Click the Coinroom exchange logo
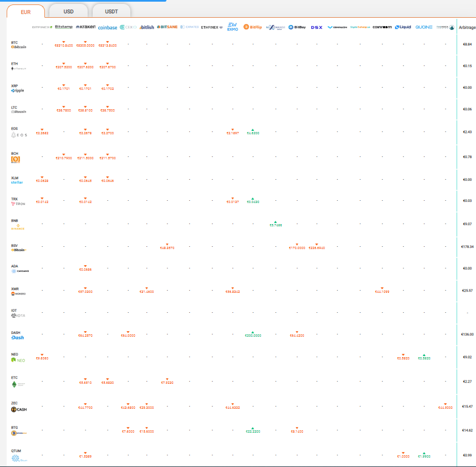 382,27
